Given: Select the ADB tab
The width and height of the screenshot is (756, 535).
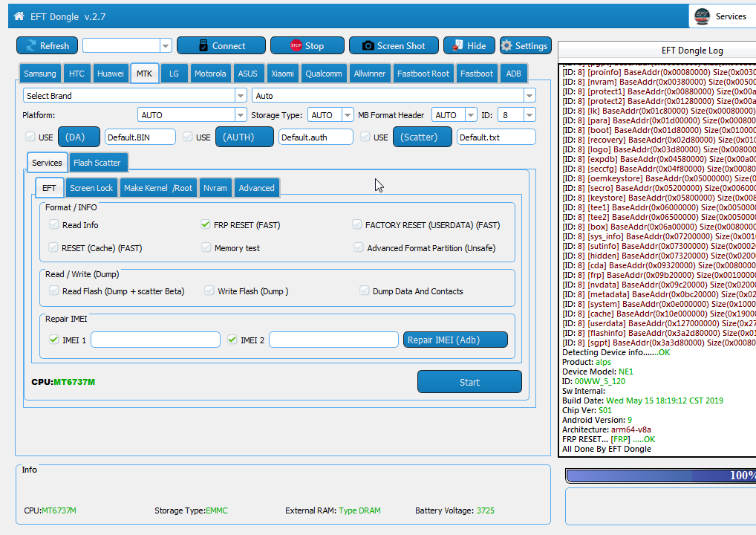Looking at the screenshot, I should [513, 74].
